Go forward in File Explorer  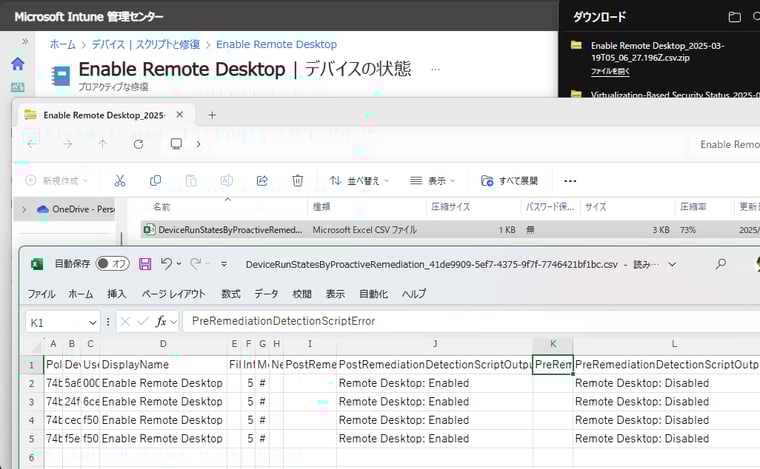tap(67, 144)
